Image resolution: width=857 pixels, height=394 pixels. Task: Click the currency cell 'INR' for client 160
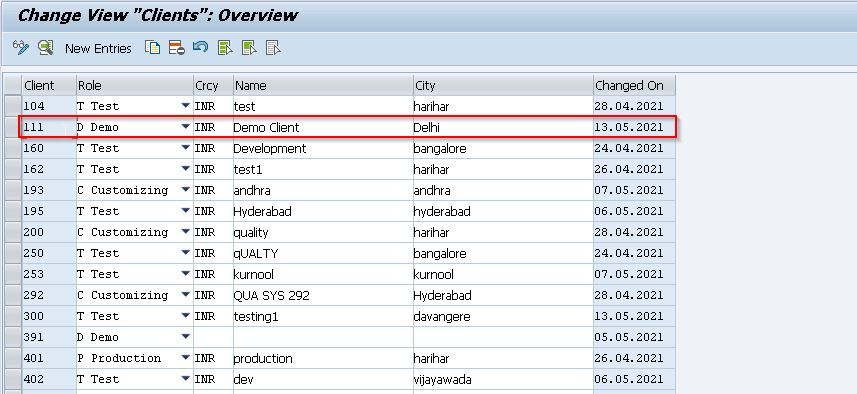[213, 148]
